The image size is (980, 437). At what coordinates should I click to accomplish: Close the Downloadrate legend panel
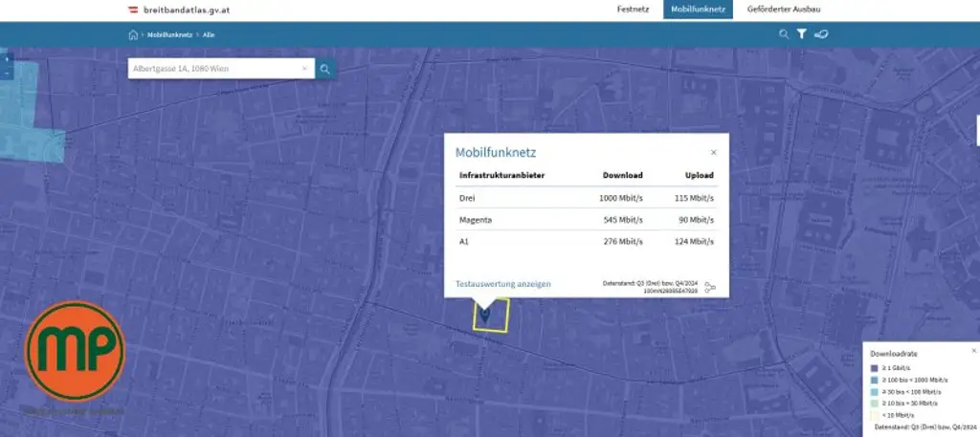(x=973, y=351)
